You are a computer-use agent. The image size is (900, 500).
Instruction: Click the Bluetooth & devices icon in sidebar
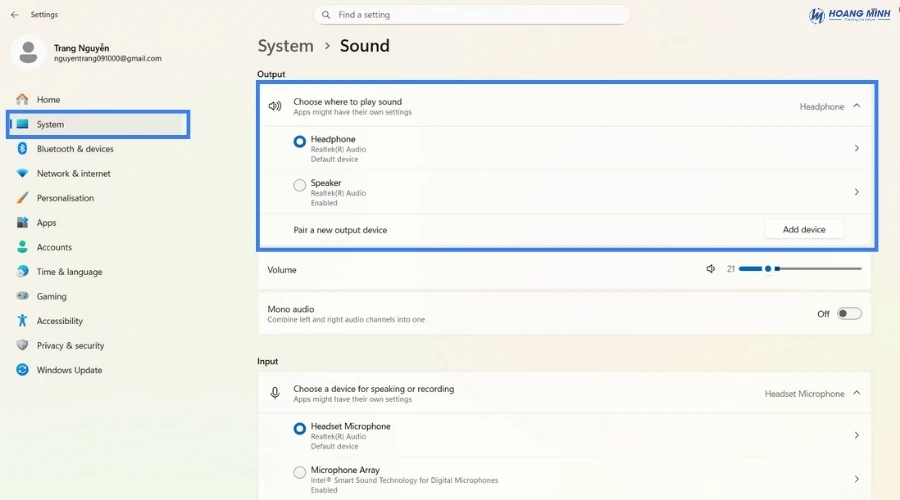tap(22, 149)
